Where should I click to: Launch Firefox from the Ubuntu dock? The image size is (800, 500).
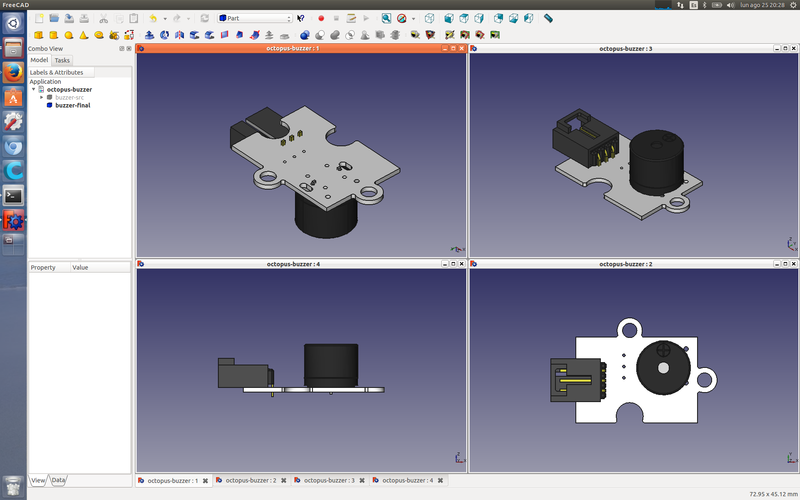(x=13, y=73)
